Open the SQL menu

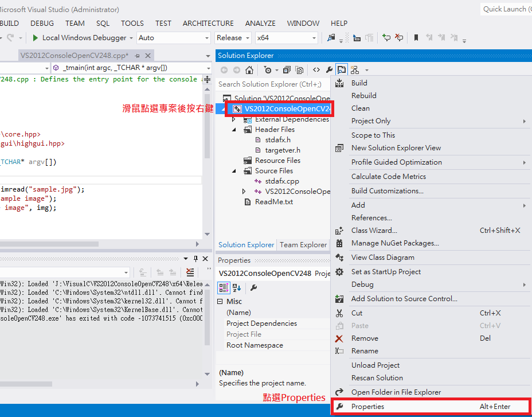[x=103, y=24]
